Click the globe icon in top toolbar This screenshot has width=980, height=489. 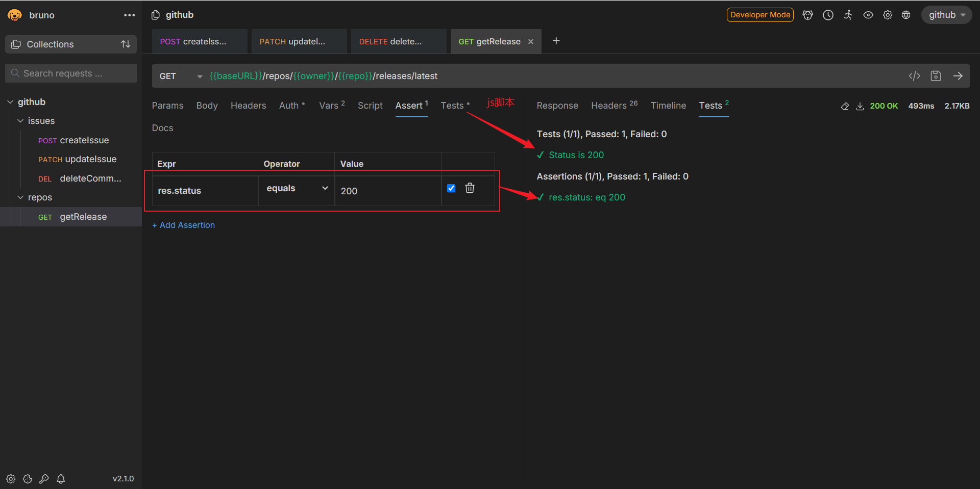pos(906,15)
